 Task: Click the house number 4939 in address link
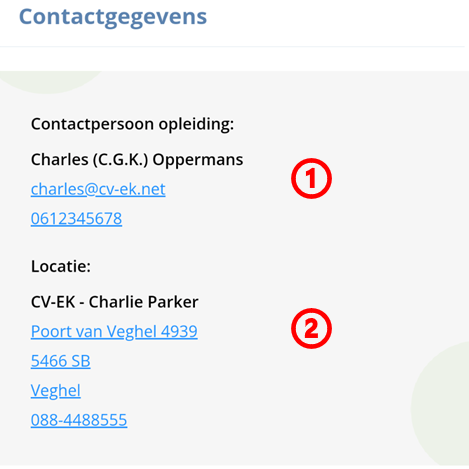coord(179,331)
